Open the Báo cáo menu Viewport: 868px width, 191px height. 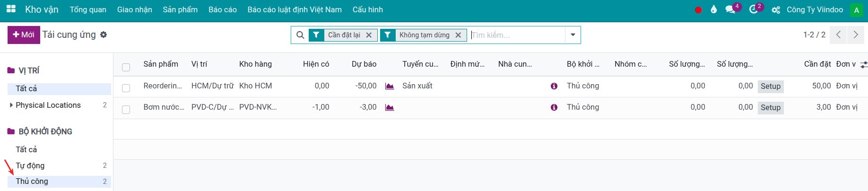click(223, 9)
